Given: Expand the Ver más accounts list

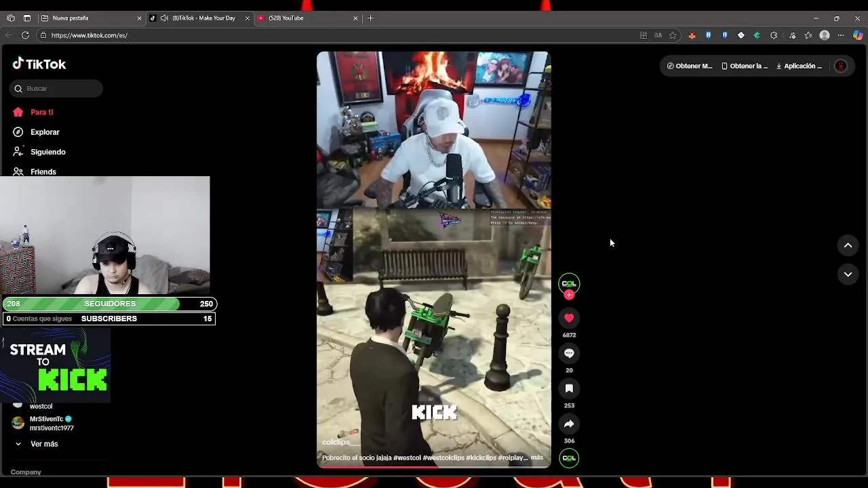Looking at the screenshot, I should [38, 444].
